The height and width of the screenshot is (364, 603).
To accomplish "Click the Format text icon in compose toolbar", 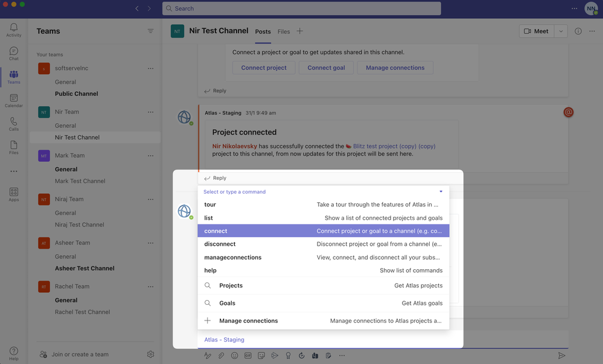I will point(208,356).
